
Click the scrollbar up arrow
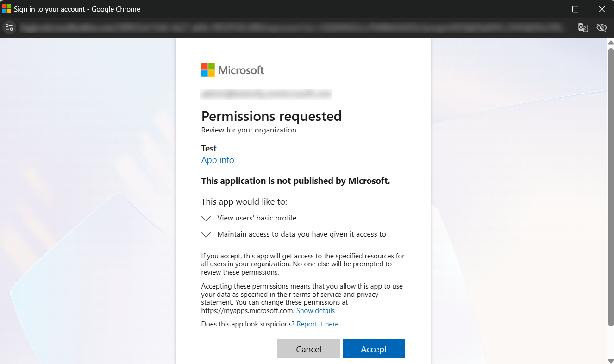(610, 42)
